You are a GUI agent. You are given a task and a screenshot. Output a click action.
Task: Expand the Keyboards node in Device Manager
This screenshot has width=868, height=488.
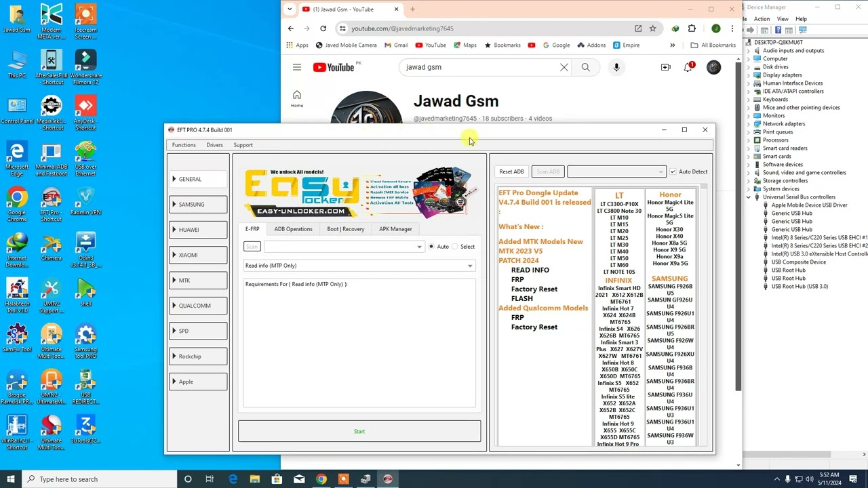(749, 100)
